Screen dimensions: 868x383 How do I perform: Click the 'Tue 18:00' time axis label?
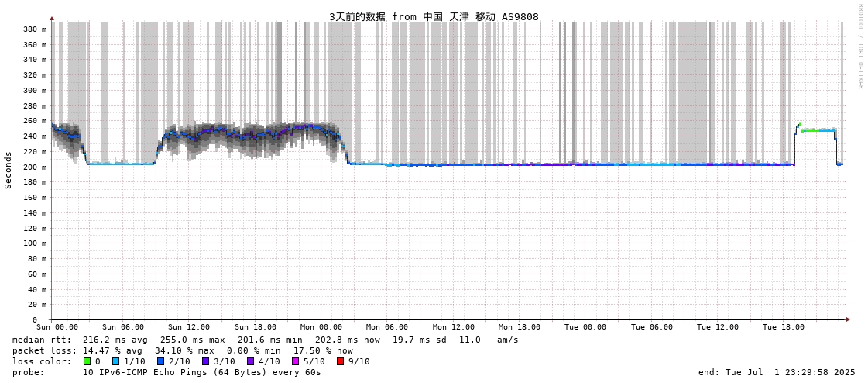(x=784, y=327)
